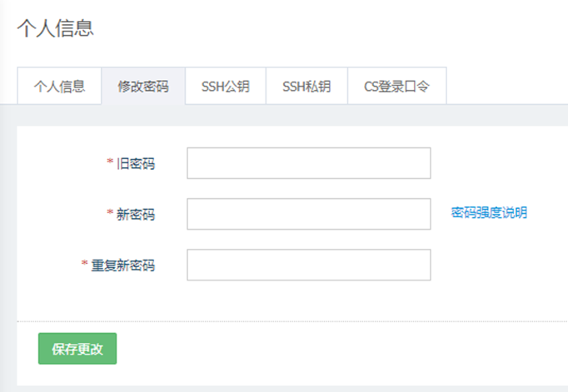Click the red asterisk beside 新密码
The image size is (568, 392).
coord(110,214)
